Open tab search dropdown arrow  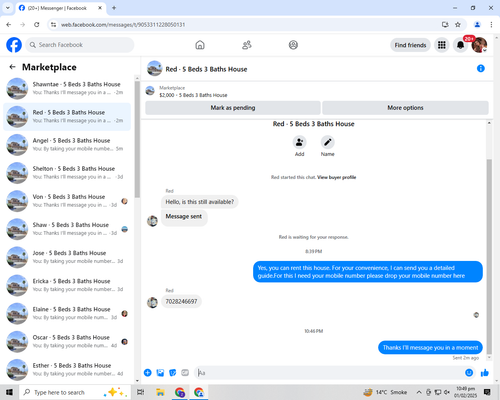[x=8, y=8]
